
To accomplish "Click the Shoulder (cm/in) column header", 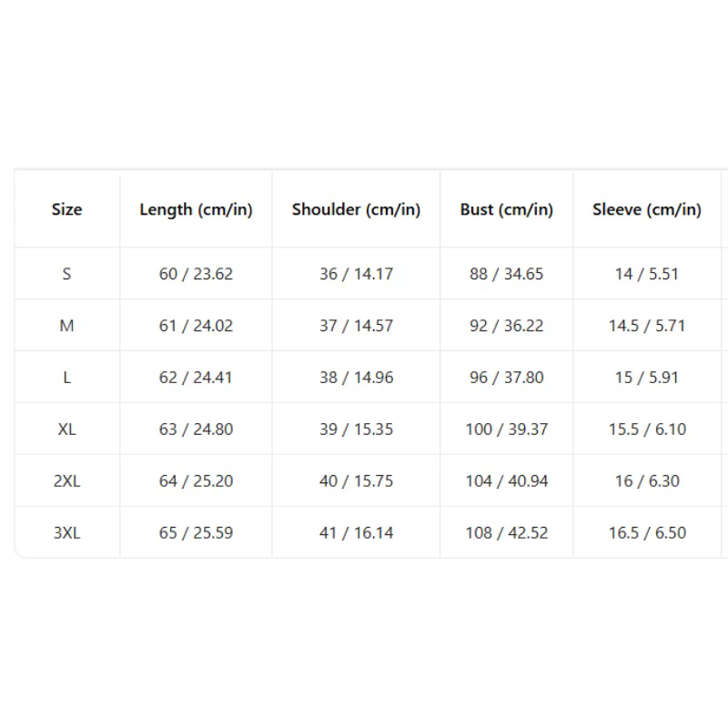I will click(356, 209).
